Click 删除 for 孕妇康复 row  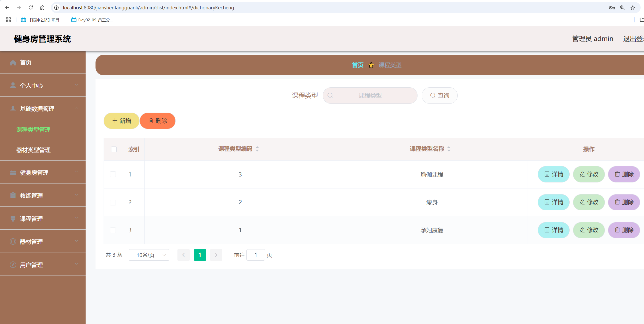pos(624,230)
